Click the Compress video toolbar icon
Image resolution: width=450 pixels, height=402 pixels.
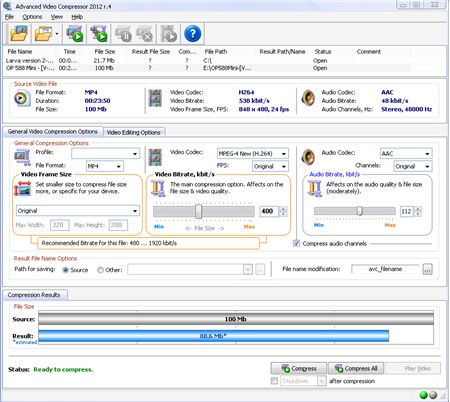coord(75,34)
